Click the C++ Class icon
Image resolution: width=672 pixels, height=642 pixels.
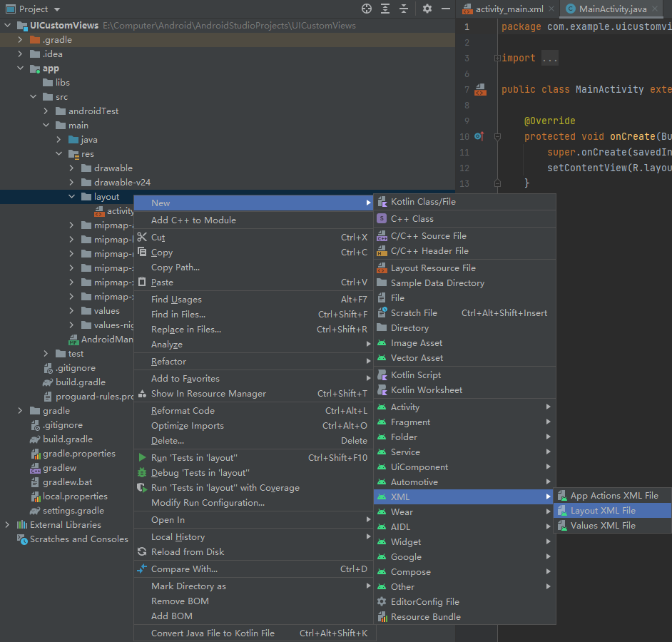click(382, 218)
